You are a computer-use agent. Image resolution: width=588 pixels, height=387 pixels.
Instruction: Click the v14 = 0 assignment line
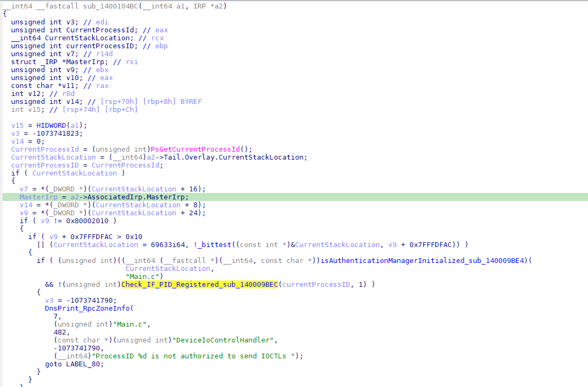coord(28,141)
